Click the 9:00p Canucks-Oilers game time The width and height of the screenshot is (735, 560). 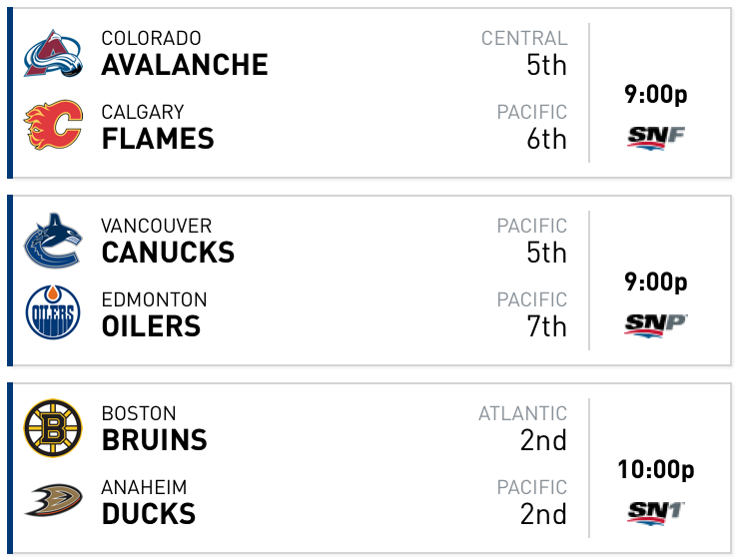(656, 282)
